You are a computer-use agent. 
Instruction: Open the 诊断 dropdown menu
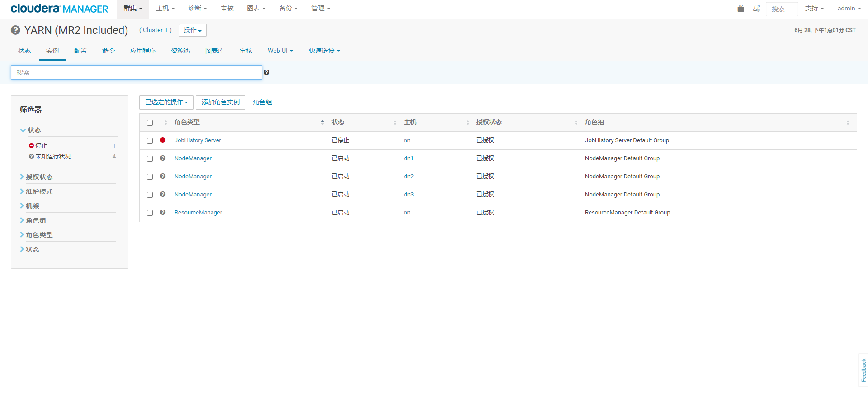[198, 9]
